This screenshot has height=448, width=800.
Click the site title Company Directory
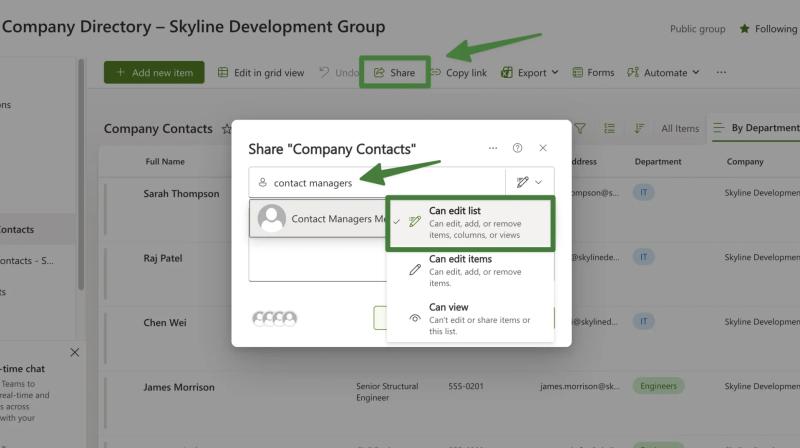click(x=193, y=27)
